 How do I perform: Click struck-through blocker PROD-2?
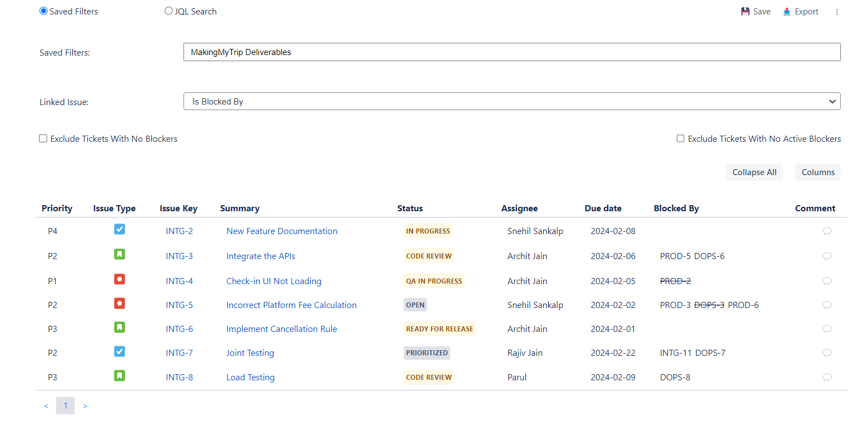(675, 281)
